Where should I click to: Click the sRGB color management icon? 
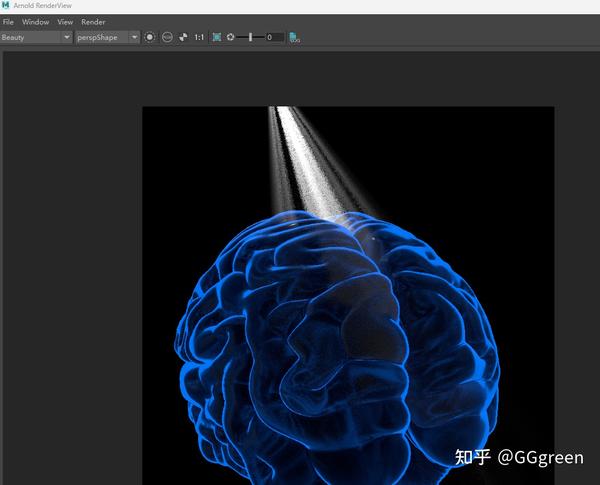pos(167,37)
